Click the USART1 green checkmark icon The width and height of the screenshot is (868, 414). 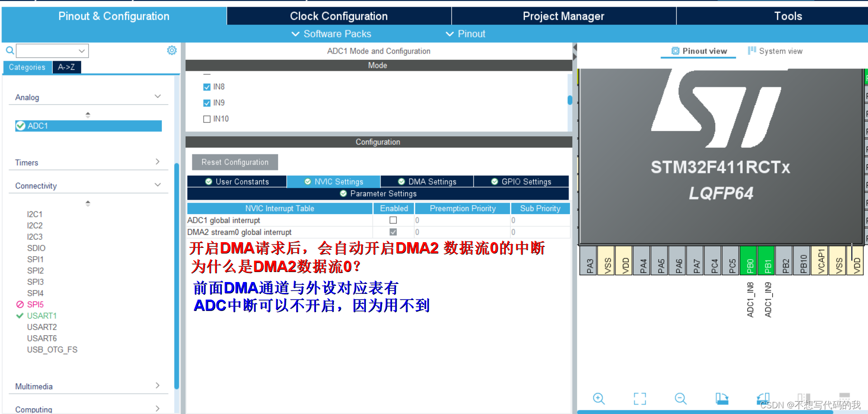[x=20, y=316]
